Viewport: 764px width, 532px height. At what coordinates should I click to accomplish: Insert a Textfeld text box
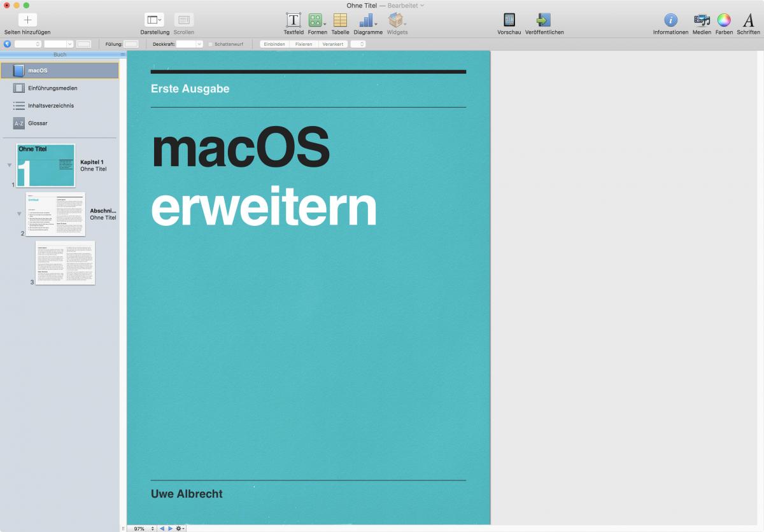[293, 20]
